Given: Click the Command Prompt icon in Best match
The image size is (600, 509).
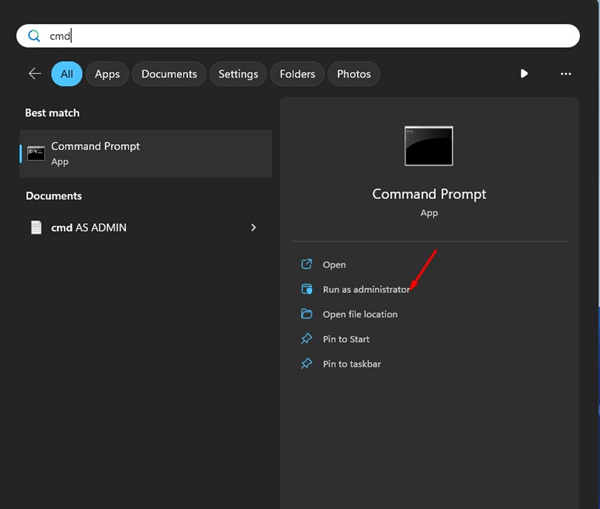Looking at the screenshot, I should point(36,153).
